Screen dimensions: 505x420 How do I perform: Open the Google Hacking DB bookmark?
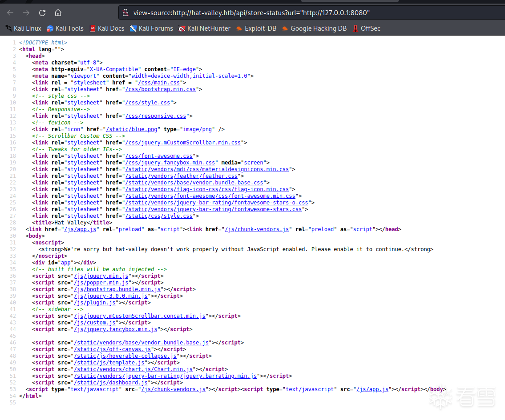314,28
